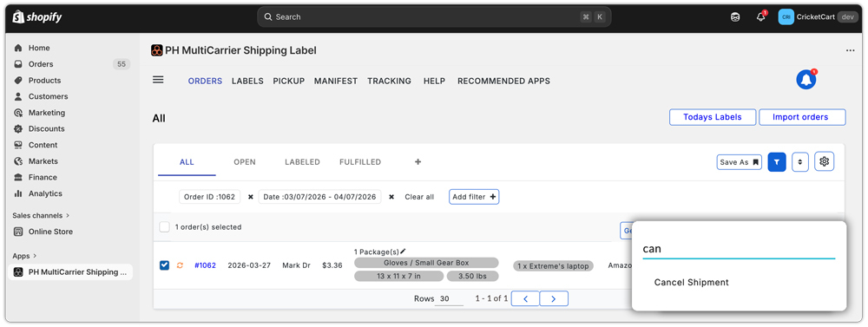Screen dimensions: 868x327
Task: Focus the Shopify Search bar
Action: [x=434, y=17]
